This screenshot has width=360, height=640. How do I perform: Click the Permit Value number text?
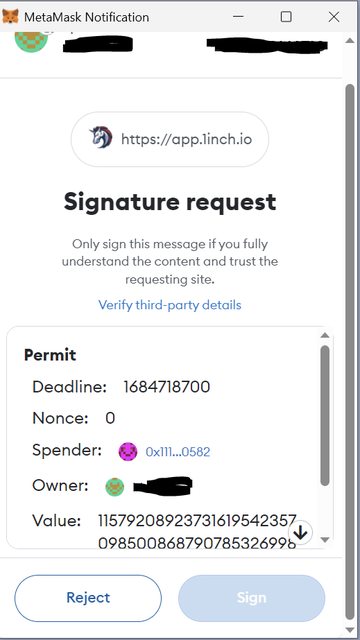(197, 532)
